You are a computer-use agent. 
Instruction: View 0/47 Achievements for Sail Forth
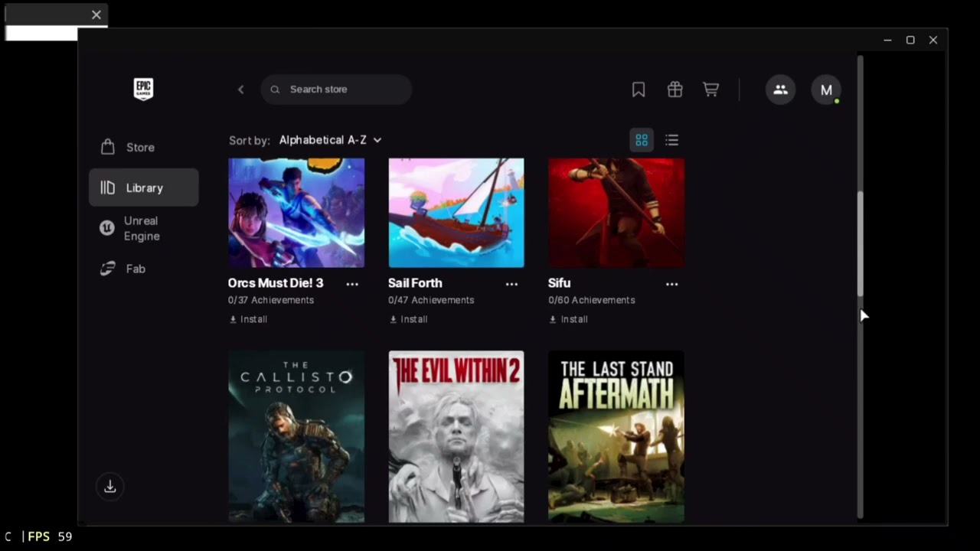pos(431,300)
